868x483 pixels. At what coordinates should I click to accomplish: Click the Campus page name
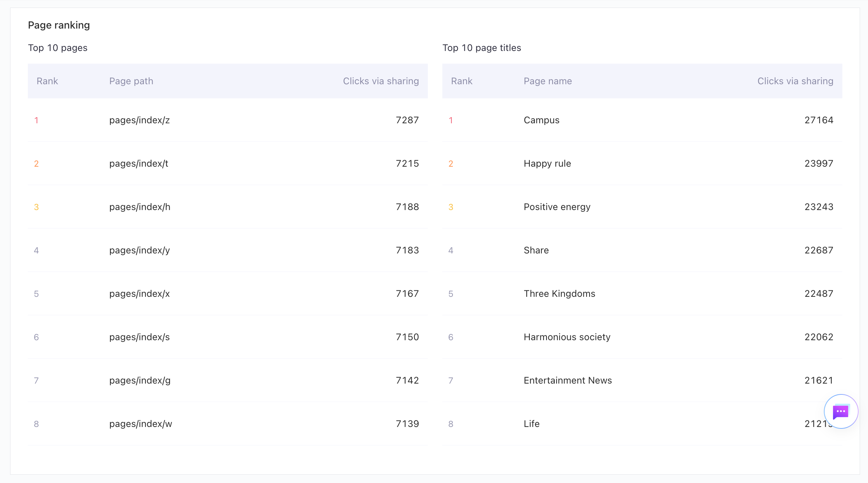[x=541, y=120]
